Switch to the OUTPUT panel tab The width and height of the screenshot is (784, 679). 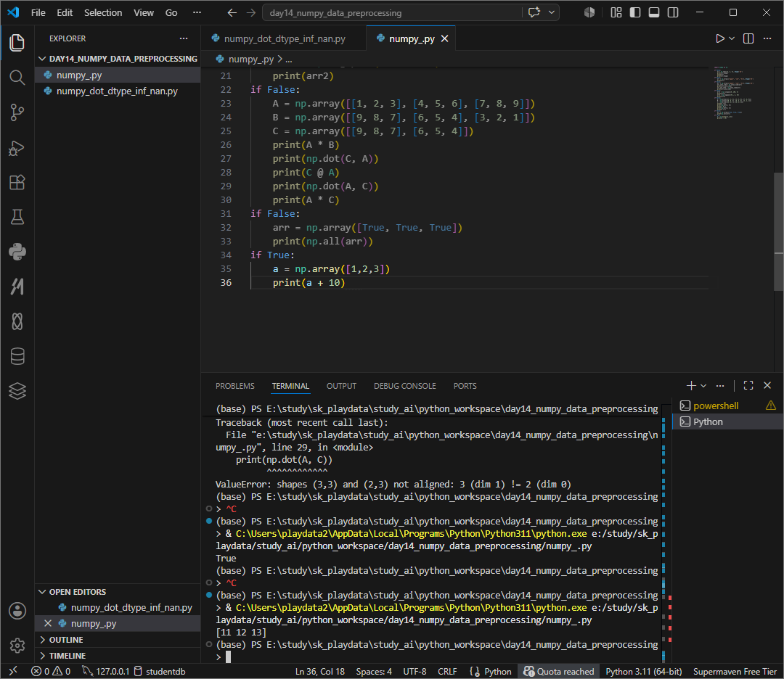[x=341, y=386]
